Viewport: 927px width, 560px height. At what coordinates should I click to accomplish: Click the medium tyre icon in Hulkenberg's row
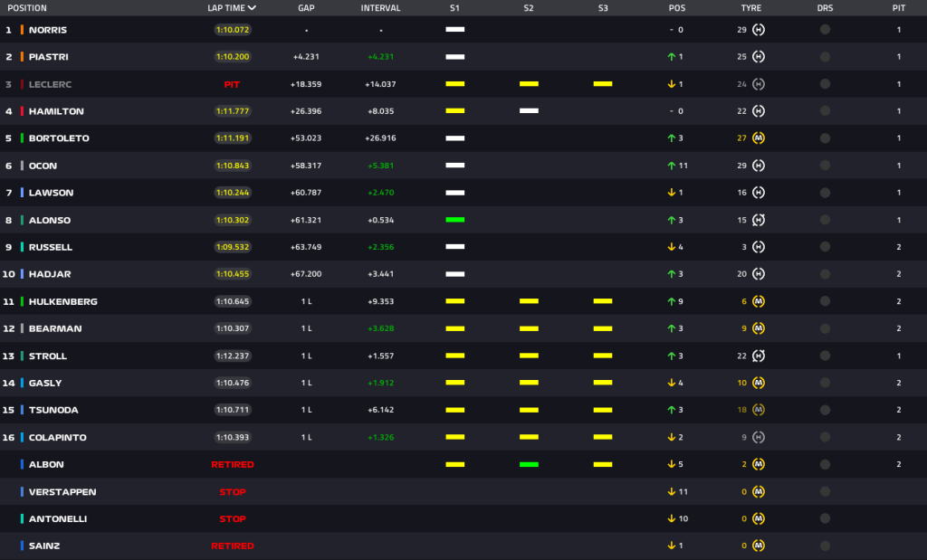(x=759, y=301)
